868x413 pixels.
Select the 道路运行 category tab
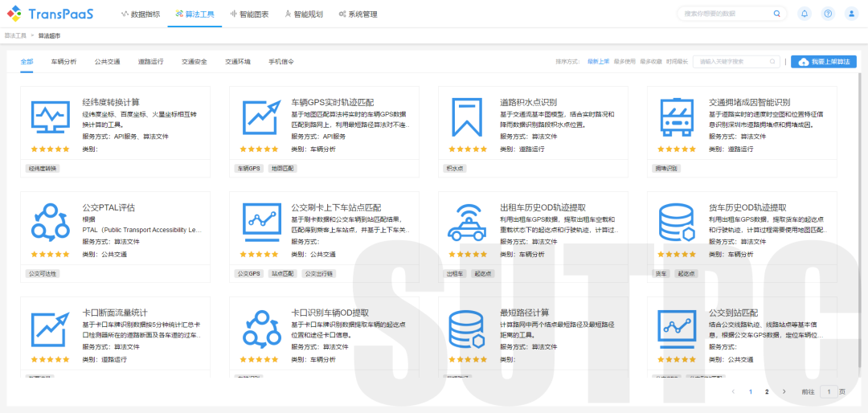pyautogui.click(x=150, y=62)
